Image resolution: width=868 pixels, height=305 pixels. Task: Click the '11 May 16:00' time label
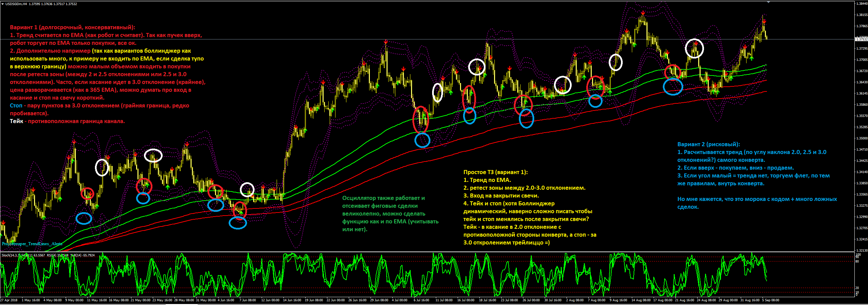97,300
